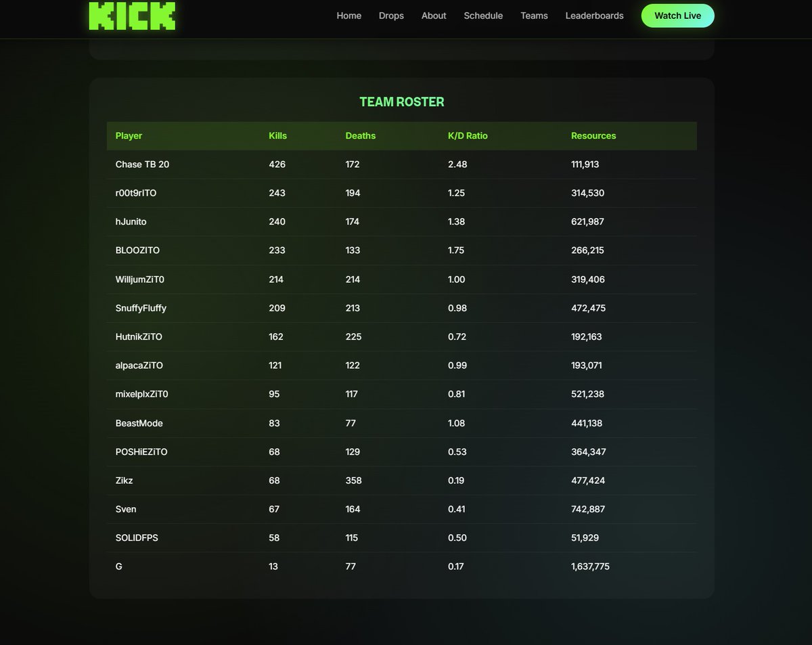Select player BLOOZITO
This screenshot has height=645, width=812.
137,250
